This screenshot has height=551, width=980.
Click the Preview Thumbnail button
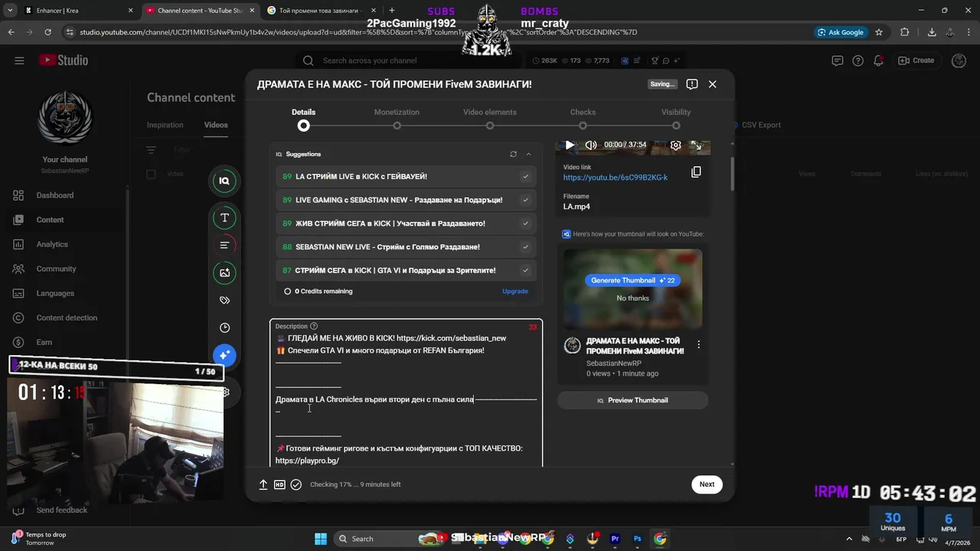click(x=632, y=400)
